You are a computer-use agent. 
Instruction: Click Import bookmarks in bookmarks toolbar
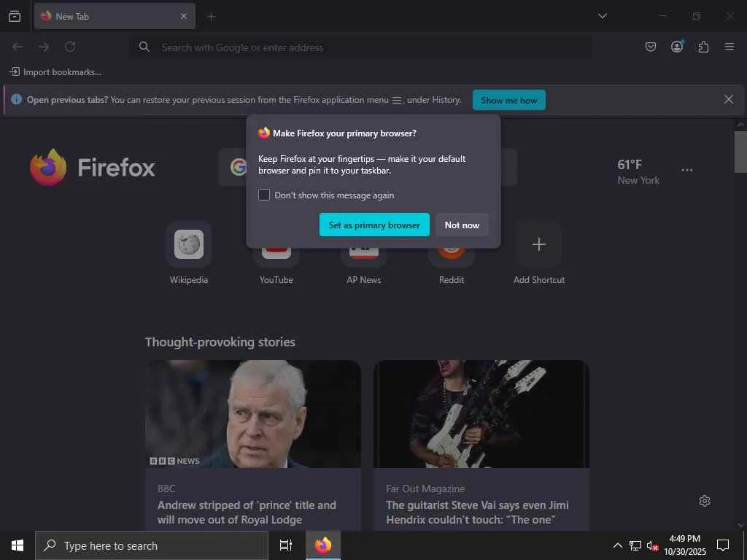coord(55,72)
